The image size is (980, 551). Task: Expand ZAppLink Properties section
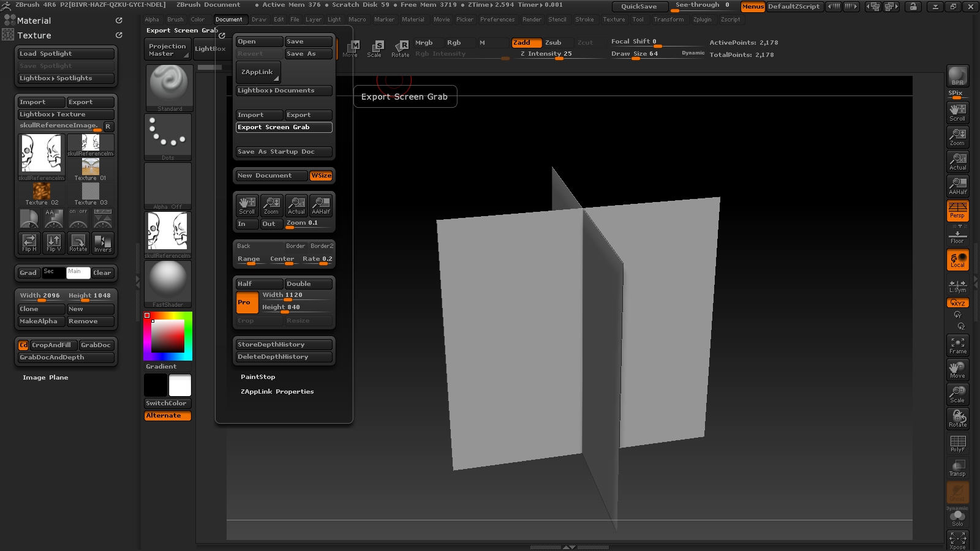pos(277,392)
